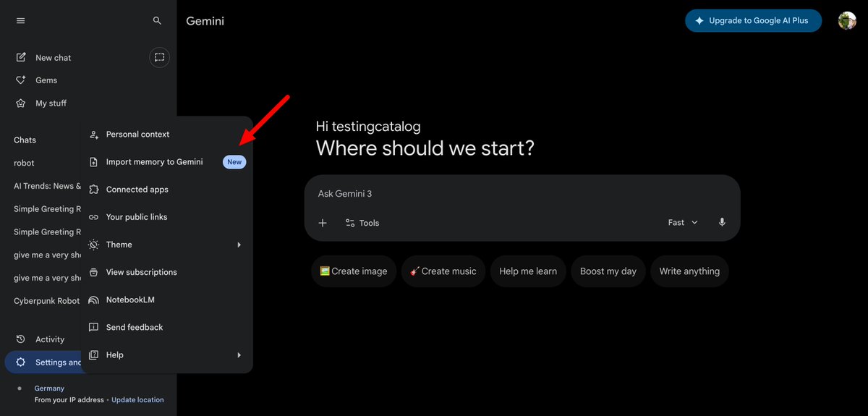The image size is (868, 416).
Task: Click the New badge next to Import memory
Action: pyautogui.click(x=234, y=162)
